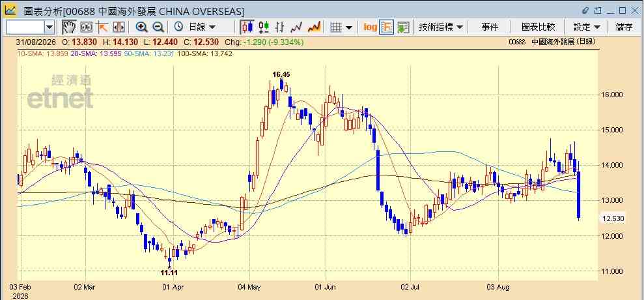The image size is (644, 300).
Task: Click the paperclip link icon in title bar
Action: pyautogui.click(x=585, y=10)
